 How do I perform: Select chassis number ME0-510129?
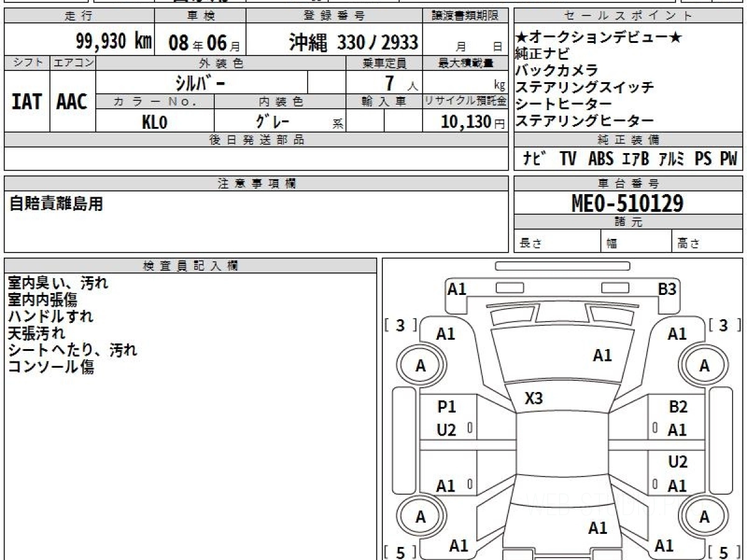click(x=627, y=203)
